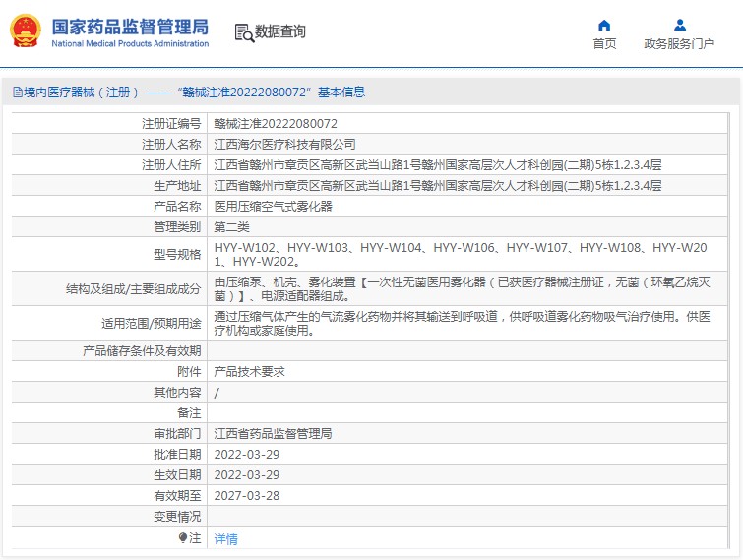This screenshot has width=743, height=560.
Task: Click the 管理类别 label
Action: tap(177, 227)
